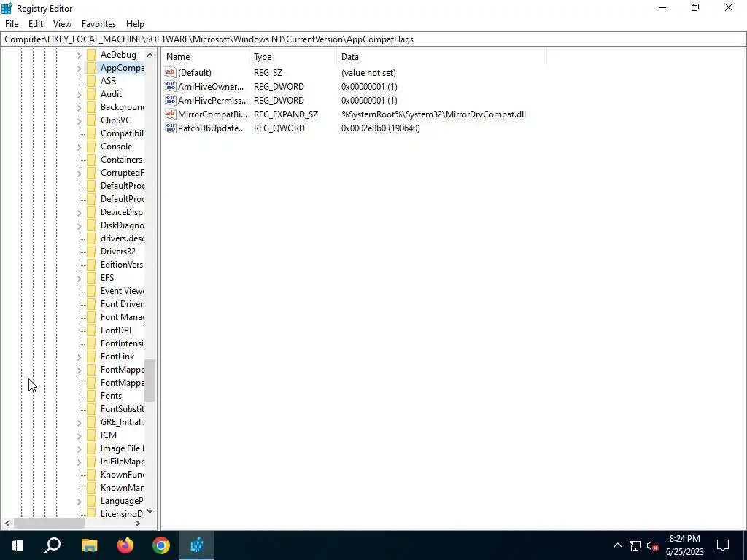Open the Windows Start menu
747x560 pixels.
18,545
